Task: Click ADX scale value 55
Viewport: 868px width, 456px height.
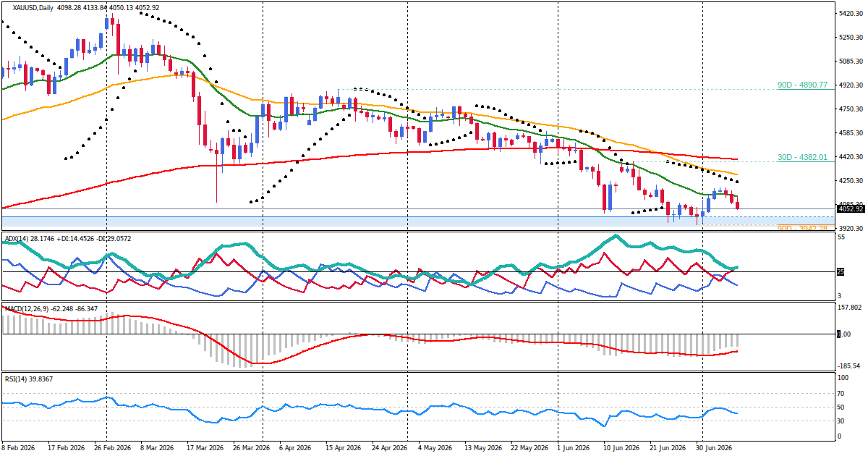Action: (x=841, y=237)
